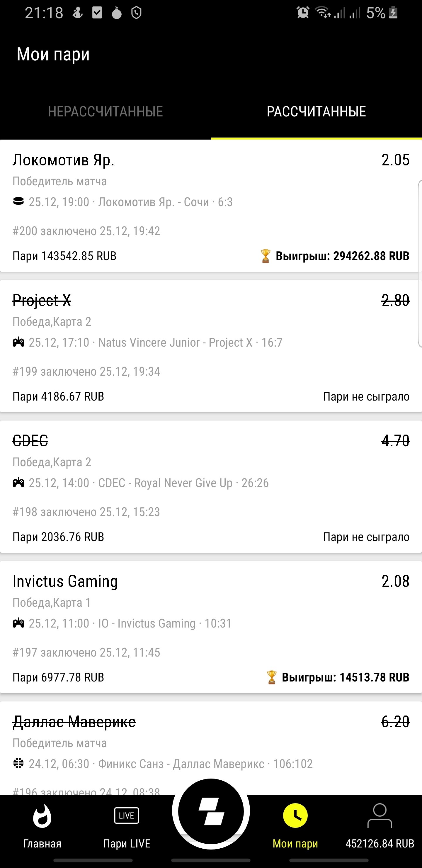Tap the 2.80 odds on Project X
The width and height of the screenshot is (422, 868).
pyautogui.click(x=395, y=300)
